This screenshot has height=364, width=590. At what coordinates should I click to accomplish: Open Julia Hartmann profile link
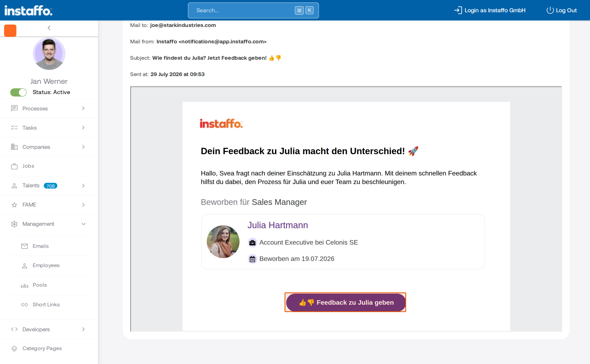pyautogui.click(x=278, y=225)
